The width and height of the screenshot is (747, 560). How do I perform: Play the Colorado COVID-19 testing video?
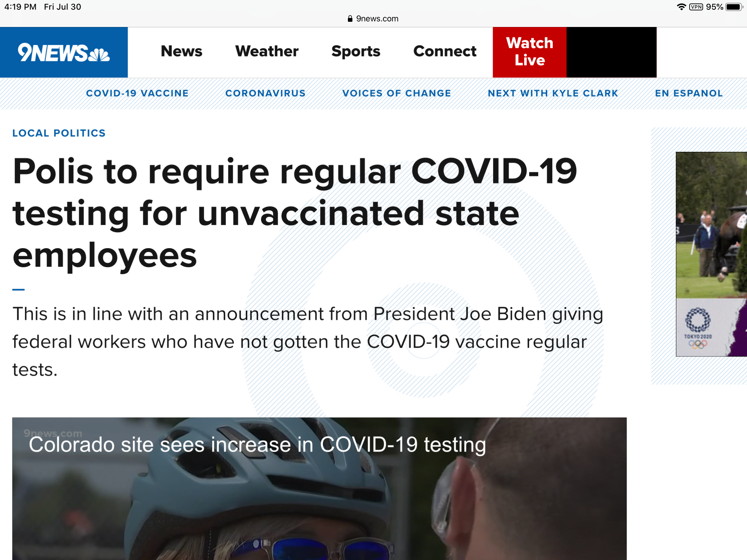[319, 489]
